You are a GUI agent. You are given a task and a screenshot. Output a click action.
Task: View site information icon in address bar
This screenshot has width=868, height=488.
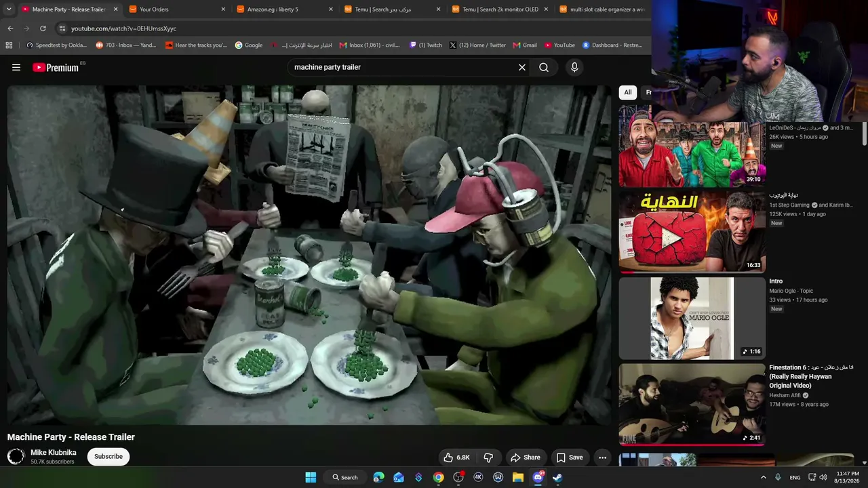tap(62, 28)
